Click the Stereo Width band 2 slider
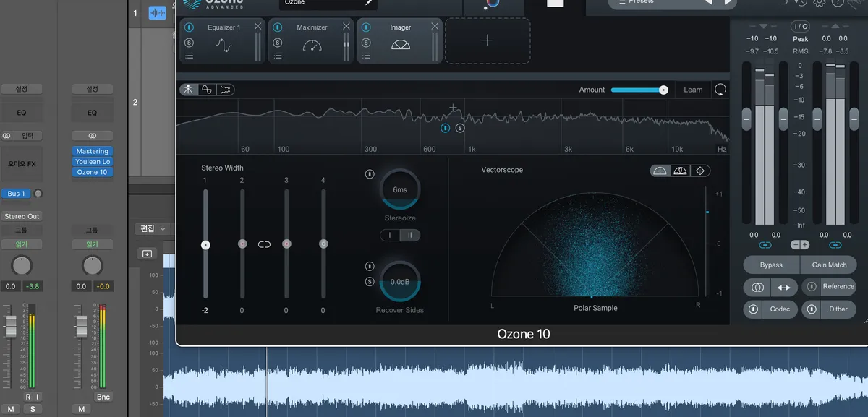Viewport: 868px width, 417px height. coord(242,244)
